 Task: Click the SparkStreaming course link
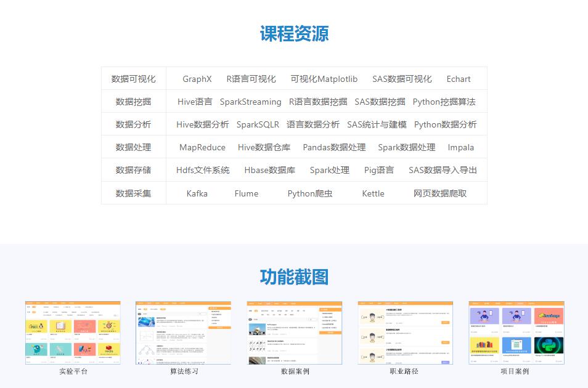(250, 102)
